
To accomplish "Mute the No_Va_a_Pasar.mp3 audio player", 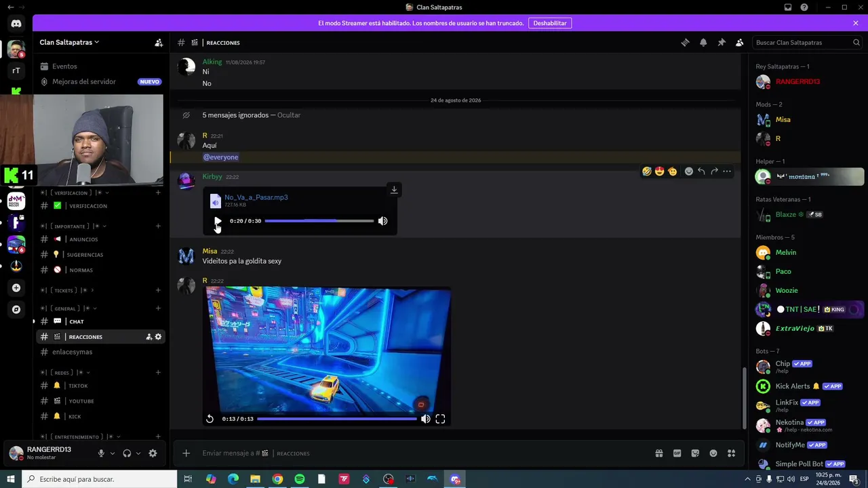I will pos(382,221).
